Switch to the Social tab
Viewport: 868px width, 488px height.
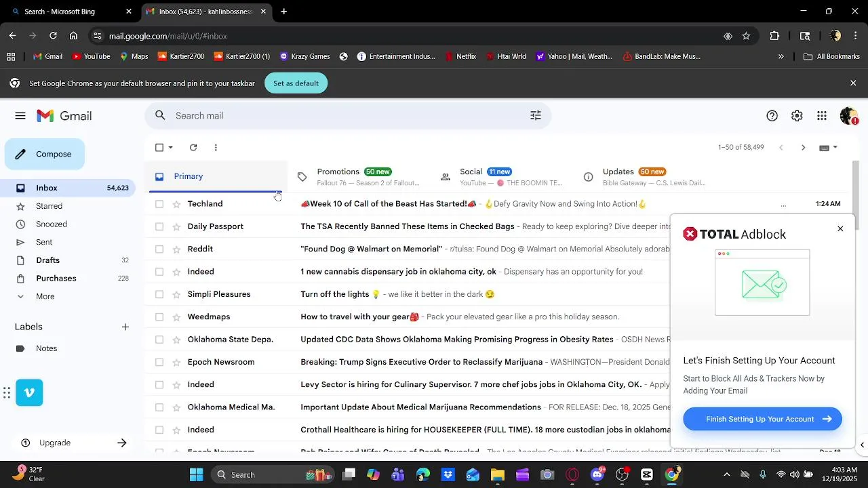502,176
